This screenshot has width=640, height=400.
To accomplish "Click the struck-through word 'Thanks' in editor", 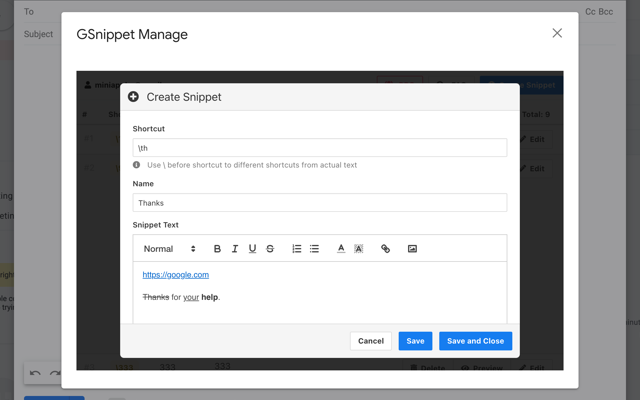I will [x=156, y=297].
